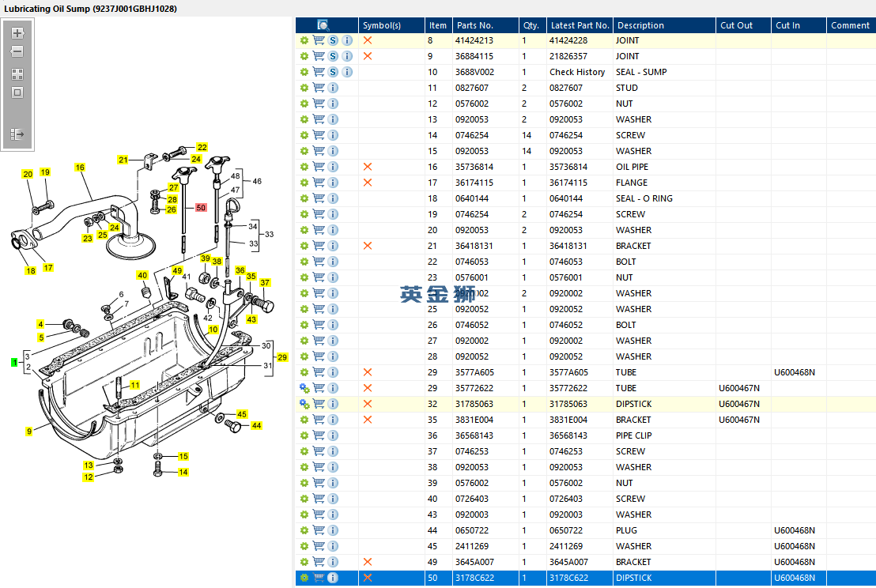Click the Description column header
Screen dimensions: 876x588
point(641,25)
